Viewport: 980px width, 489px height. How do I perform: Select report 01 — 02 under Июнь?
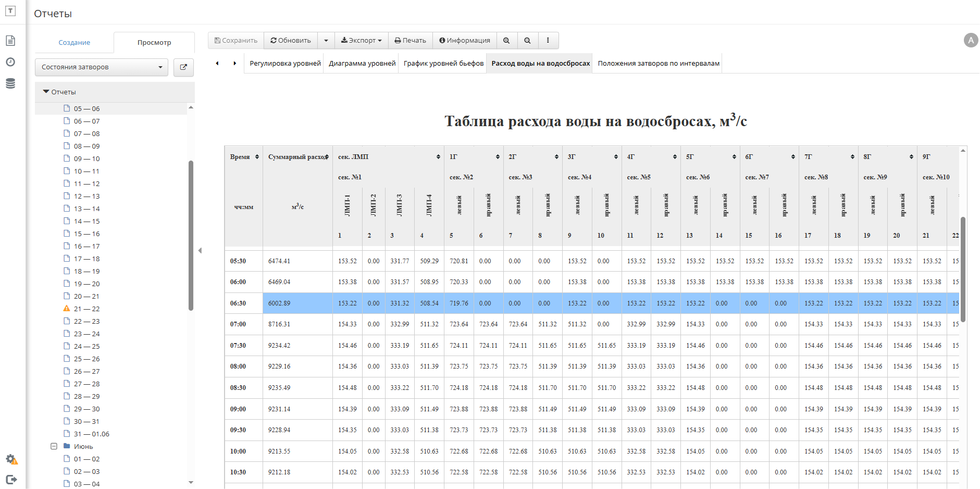[86, 459]
